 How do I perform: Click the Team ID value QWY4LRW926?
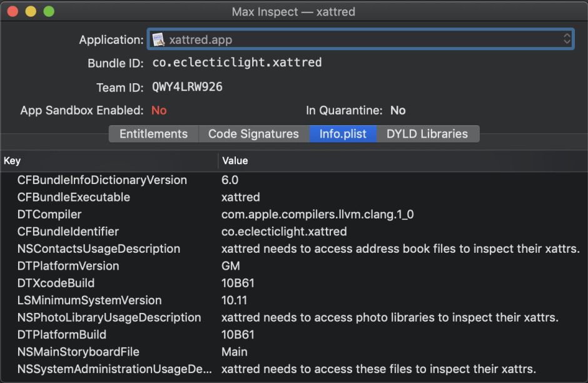tap(187, 87)
